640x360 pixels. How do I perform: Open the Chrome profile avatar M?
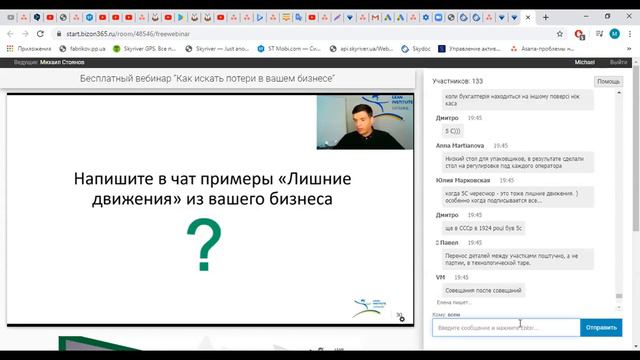pos(615,34)
